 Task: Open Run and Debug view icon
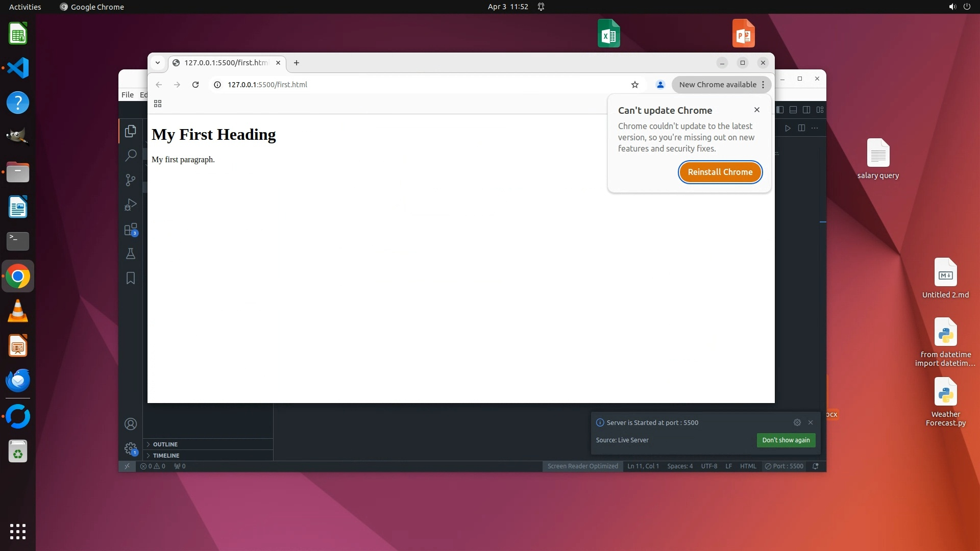131,205
